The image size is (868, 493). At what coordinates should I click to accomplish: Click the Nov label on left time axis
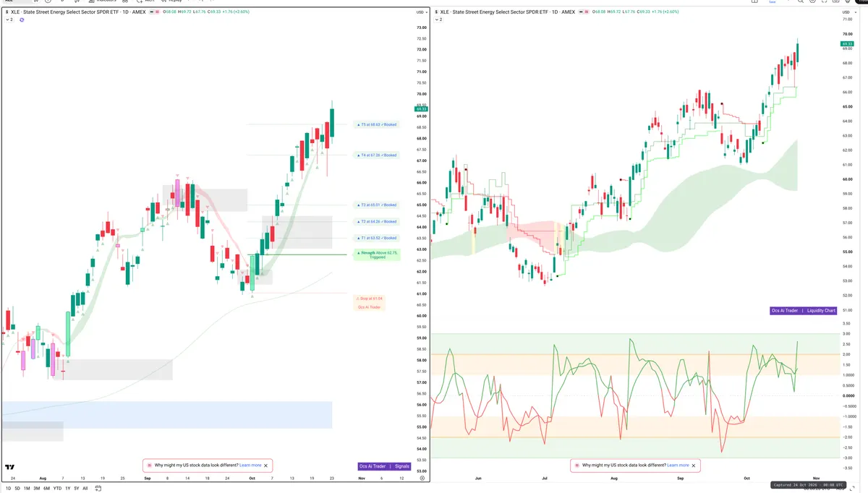point(362,478)
